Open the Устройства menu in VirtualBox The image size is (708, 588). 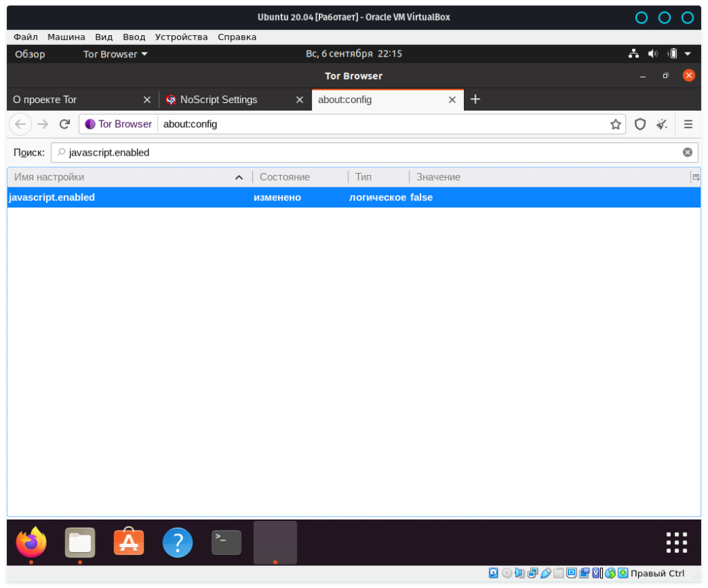[x=181, y=37]
